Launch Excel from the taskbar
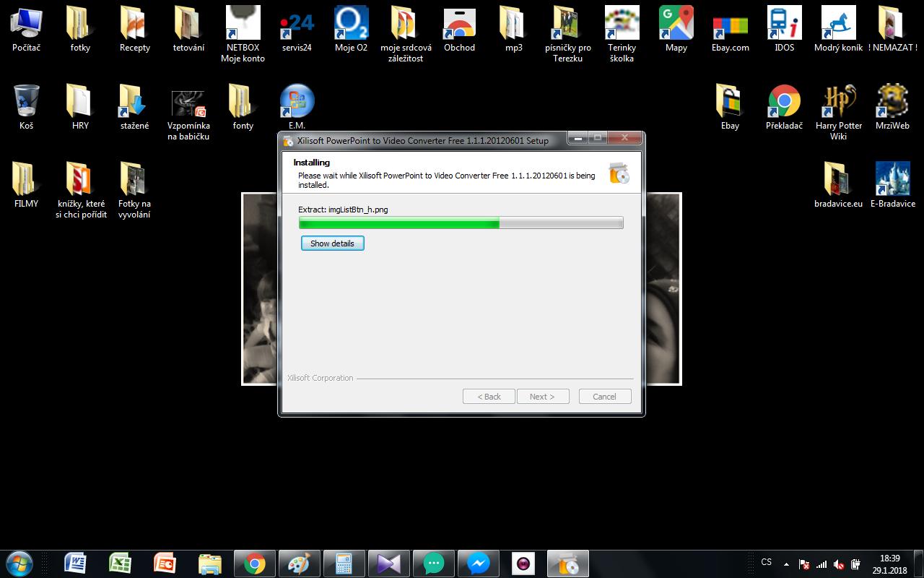The height and width of the screenshot is (578, 924). pos(120,563)
